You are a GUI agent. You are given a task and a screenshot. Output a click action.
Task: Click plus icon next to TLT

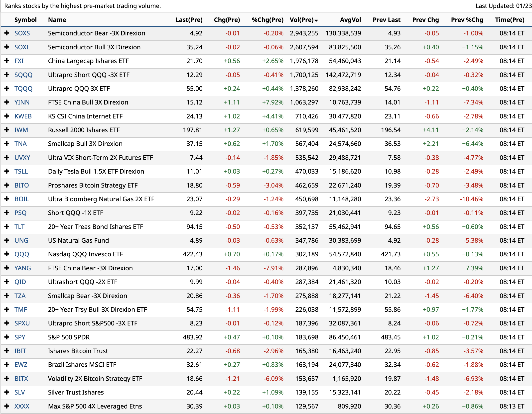(x=7, y=227)
